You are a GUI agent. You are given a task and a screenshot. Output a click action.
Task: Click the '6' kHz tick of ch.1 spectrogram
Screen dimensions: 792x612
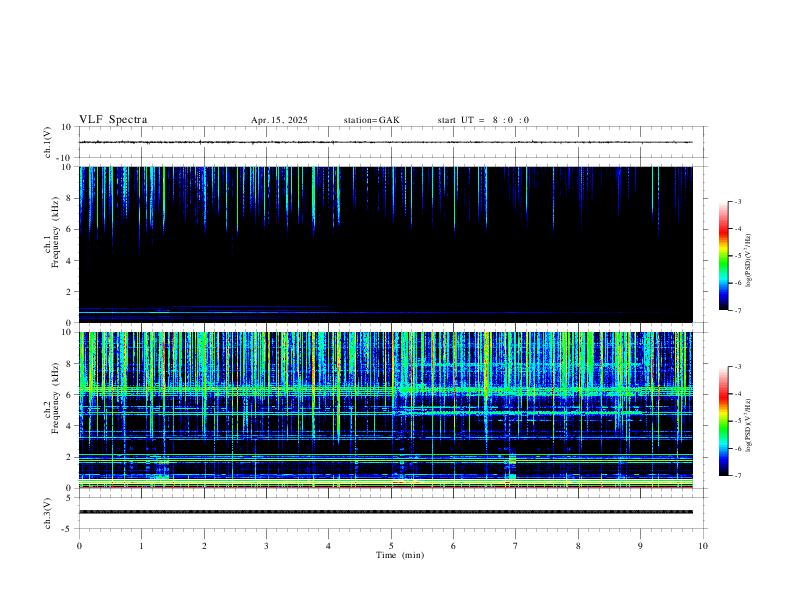pyautogui.click(x=69, y=229)
